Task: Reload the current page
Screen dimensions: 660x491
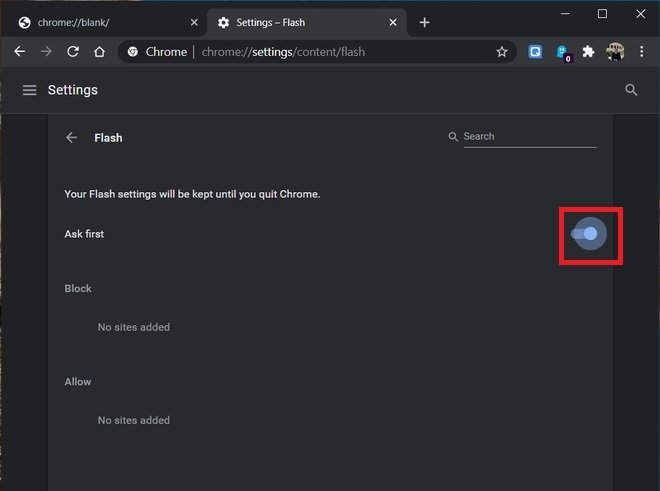Action: point(73,52)
